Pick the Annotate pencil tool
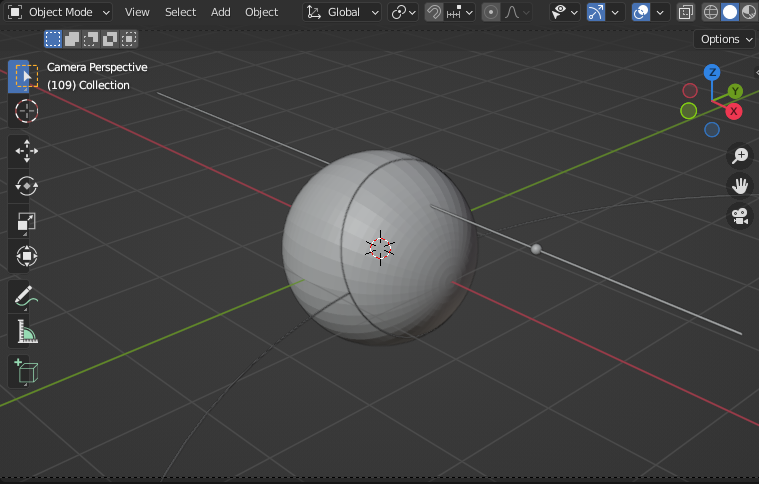The width and height of the screenshot is (759, 484). pyautogui.click(x=26, y=296)
